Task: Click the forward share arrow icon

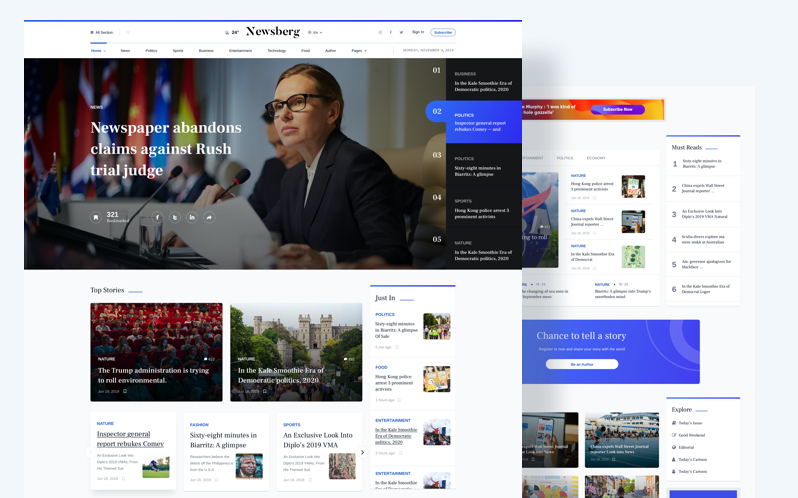Action: (209, 217)
